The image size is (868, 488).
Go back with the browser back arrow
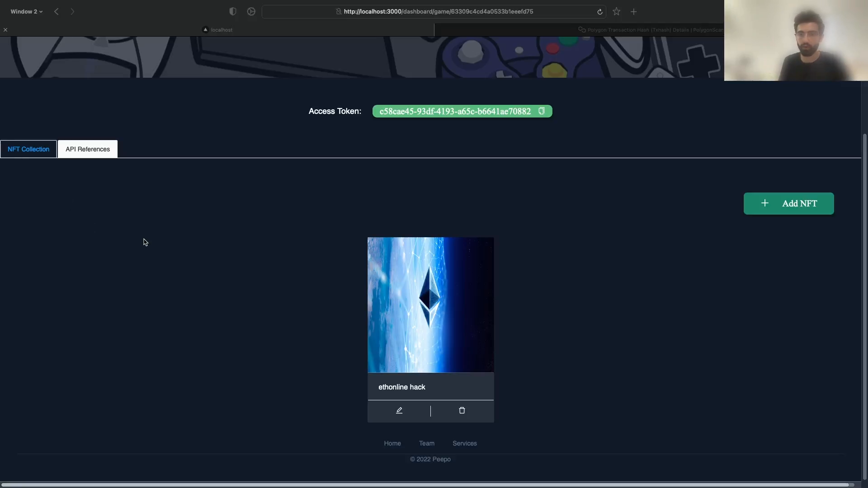click(57, 12)
